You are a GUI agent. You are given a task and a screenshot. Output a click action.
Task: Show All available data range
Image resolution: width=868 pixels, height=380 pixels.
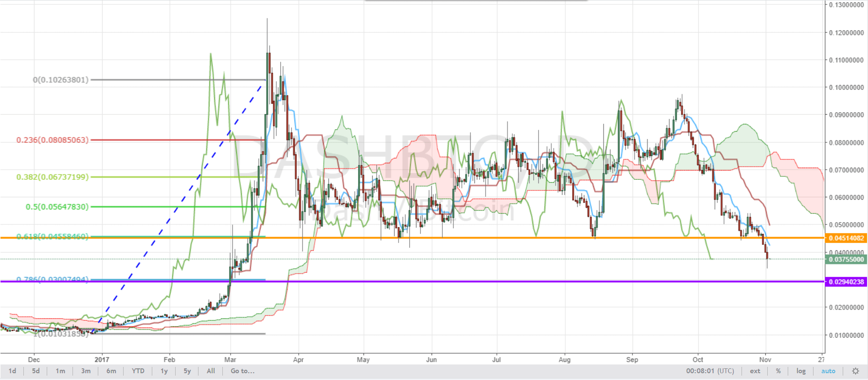(x=211, y=371)
